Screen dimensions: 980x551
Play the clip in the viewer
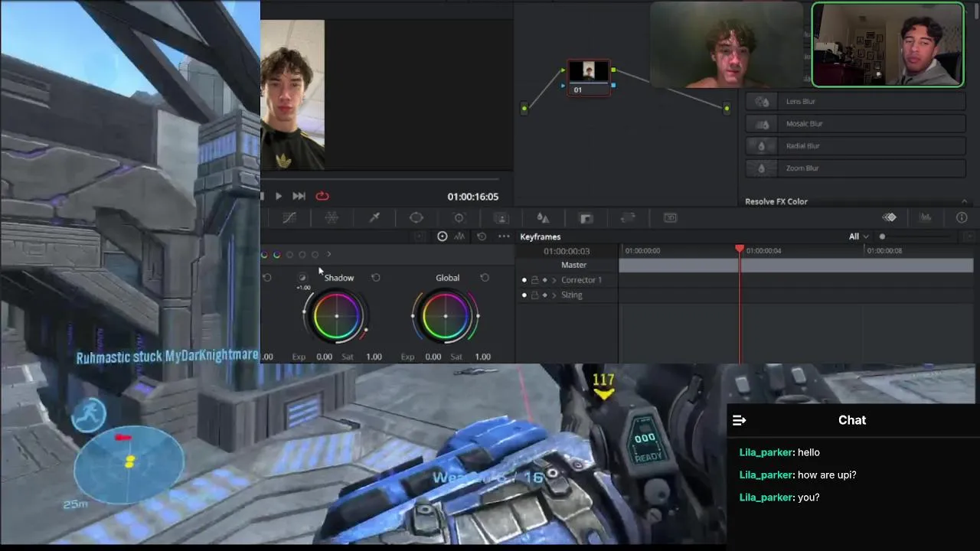[x=278, y=196]
